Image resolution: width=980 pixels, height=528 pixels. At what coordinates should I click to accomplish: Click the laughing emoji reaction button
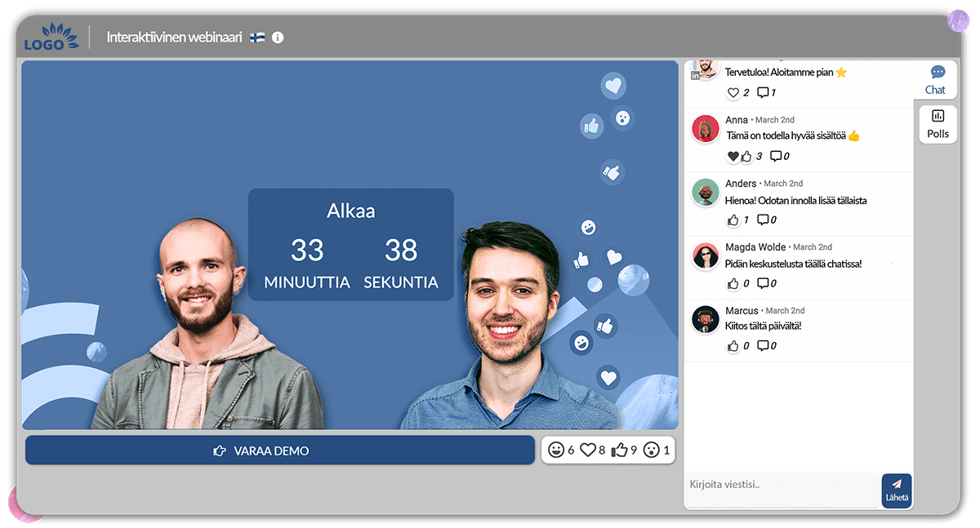(x=556, y=450)
